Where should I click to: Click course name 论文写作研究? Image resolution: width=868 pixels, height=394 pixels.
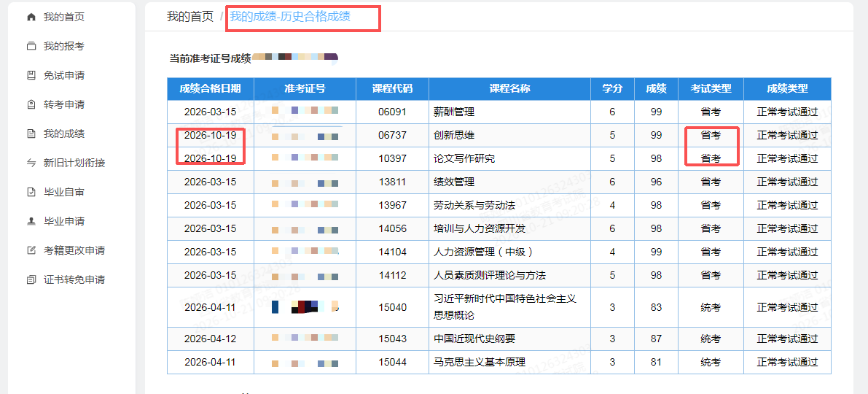[464, 158]
